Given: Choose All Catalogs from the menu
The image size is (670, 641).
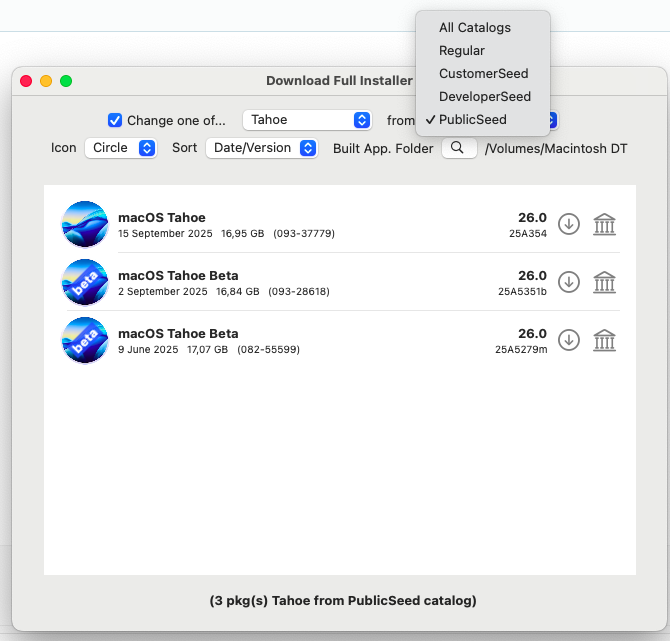Looking at the screenshot, I should point(483,28).
